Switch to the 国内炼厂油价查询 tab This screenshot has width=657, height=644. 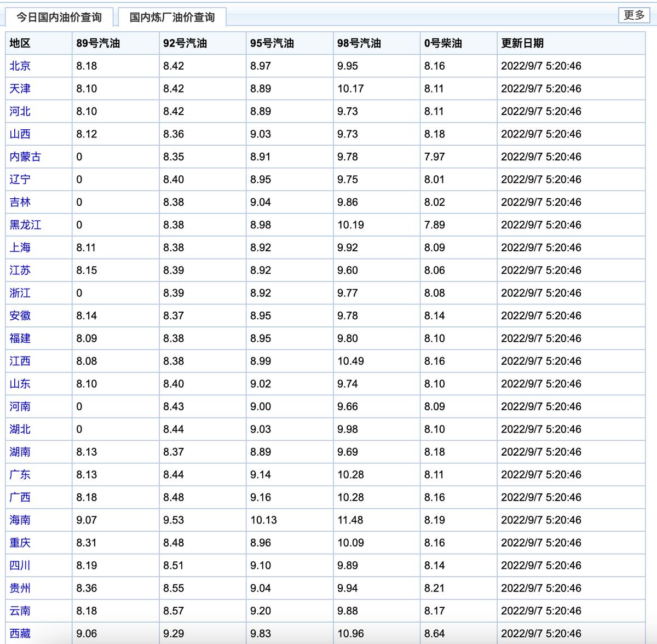coord(175,17)
